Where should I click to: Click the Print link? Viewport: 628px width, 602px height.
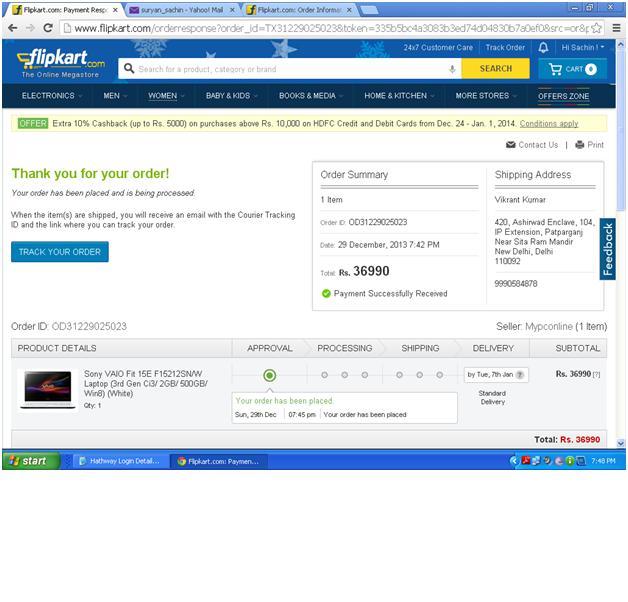(x=589, y=145)
